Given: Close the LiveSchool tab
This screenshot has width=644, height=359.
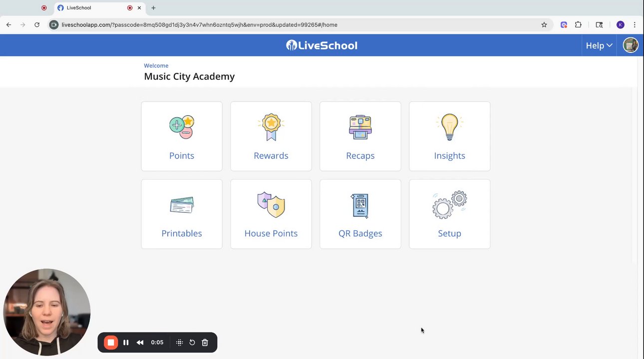Looking at the screenshot, I should (x=139, y=8).
